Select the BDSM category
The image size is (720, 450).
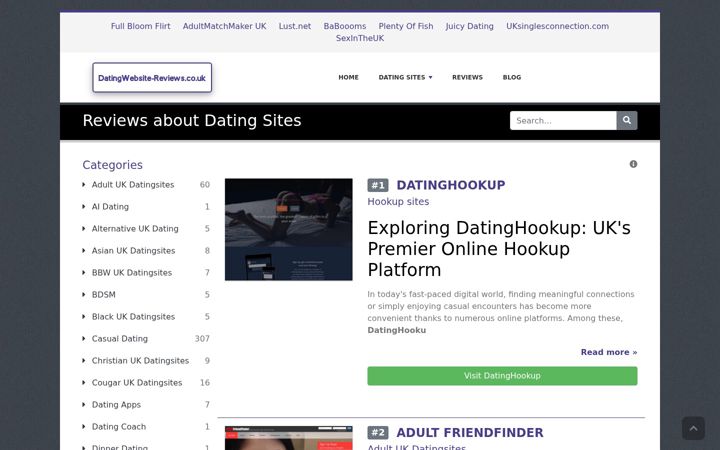coord(104,295)
